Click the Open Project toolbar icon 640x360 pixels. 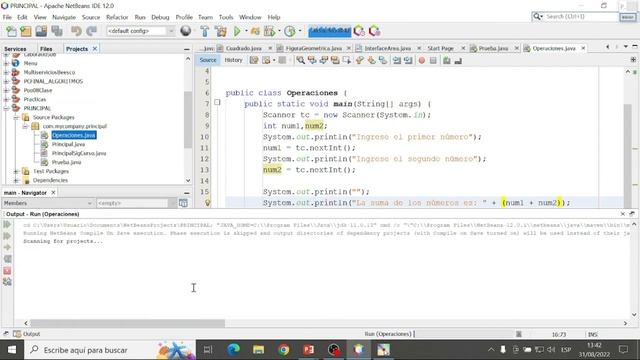41,31
